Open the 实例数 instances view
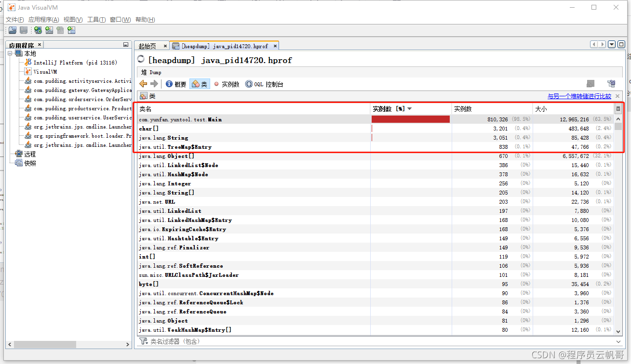 (x=227, y=84)
